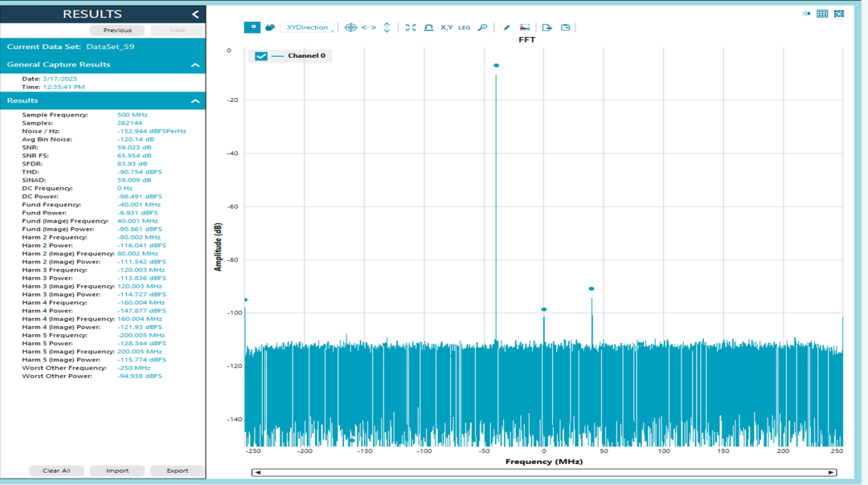
Task: Click the DC marker dot at 0 MHz
Action: (x=543, y=309)
